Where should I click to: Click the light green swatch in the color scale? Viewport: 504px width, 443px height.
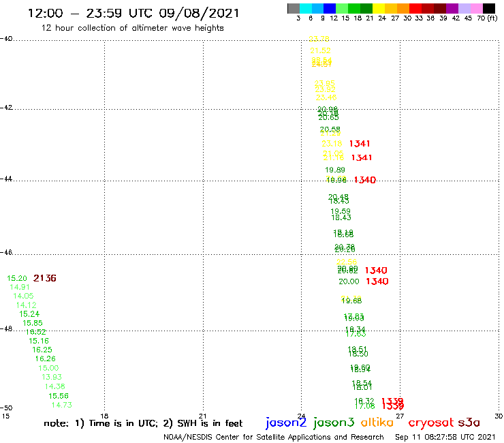(342, 8)
